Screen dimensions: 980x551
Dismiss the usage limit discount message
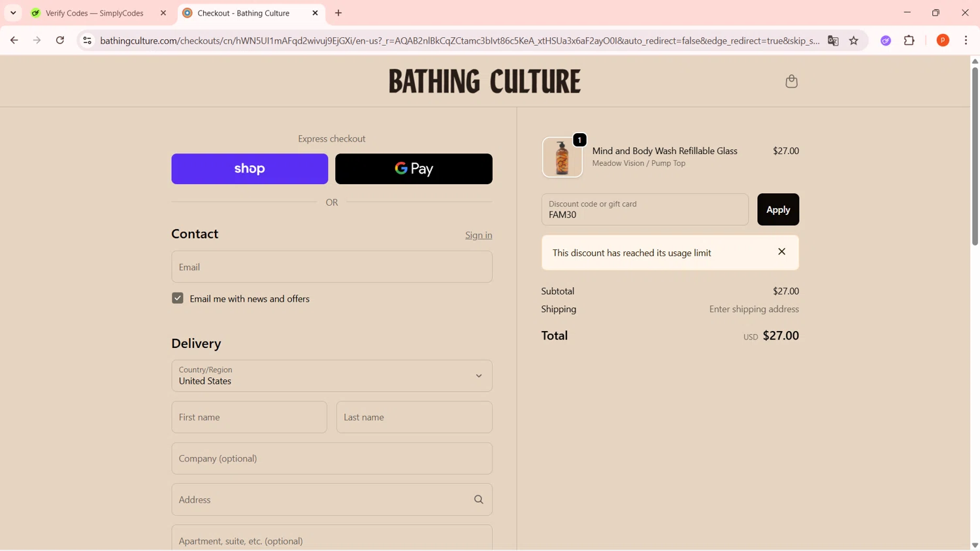coord(781,252)
